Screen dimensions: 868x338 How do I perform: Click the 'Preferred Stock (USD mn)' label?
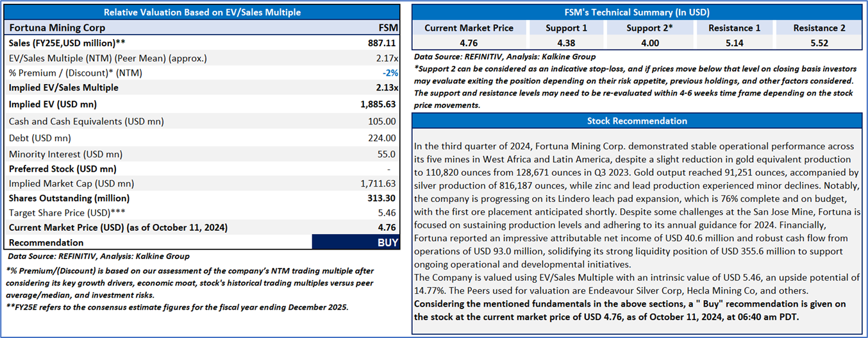click(x=63, y=169)
